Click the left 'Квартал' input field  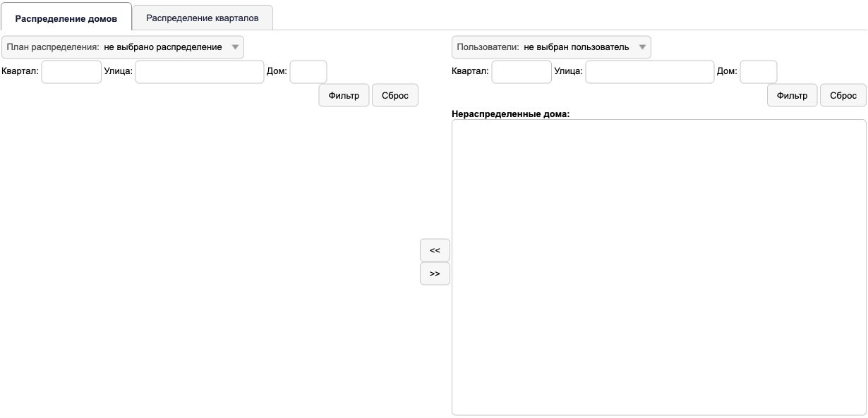click(72, 71)
